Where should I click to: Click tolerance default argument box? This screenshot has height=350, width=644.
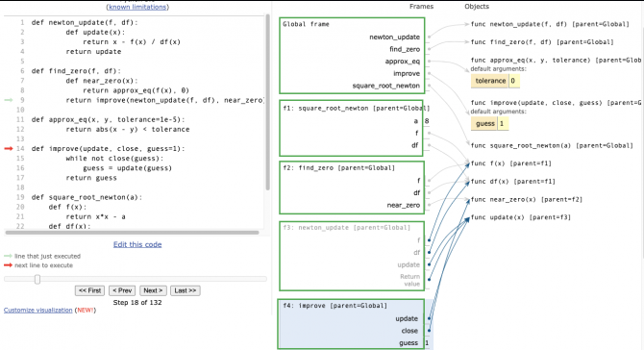click(x=495, y=81)
